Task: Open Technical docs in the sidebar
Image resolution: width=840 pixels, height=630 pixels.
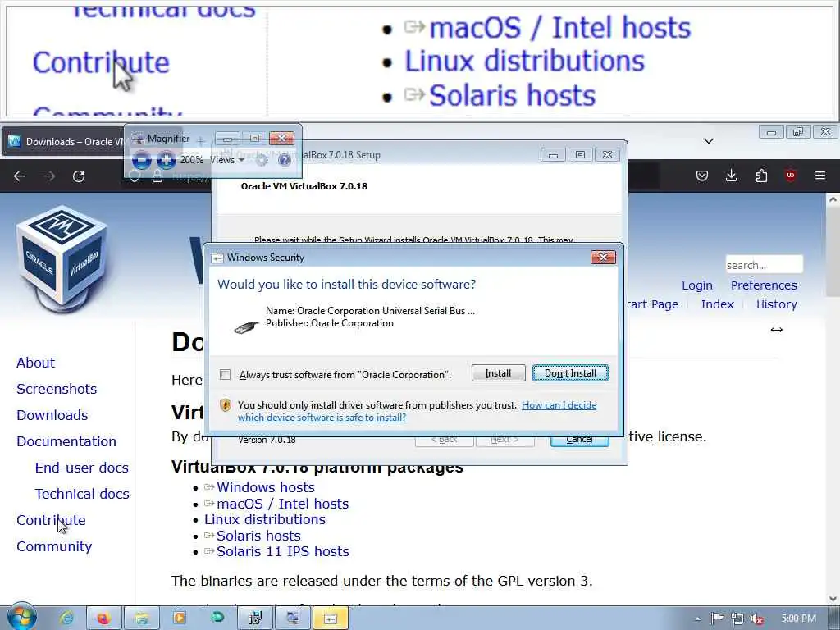Action: coord(82,494)
